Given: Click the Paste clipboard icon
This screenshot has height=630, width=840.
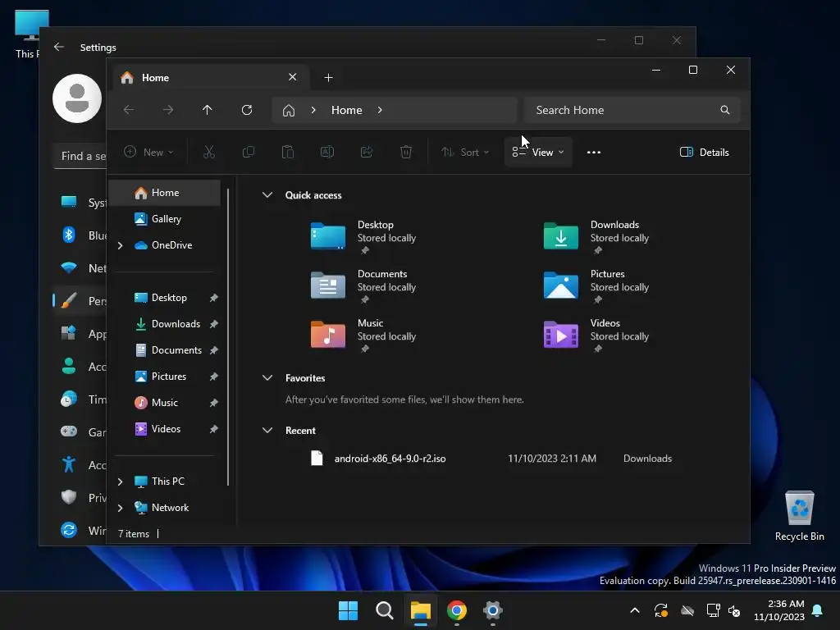Looking at the screenshot, I should [x=288, y=152].
